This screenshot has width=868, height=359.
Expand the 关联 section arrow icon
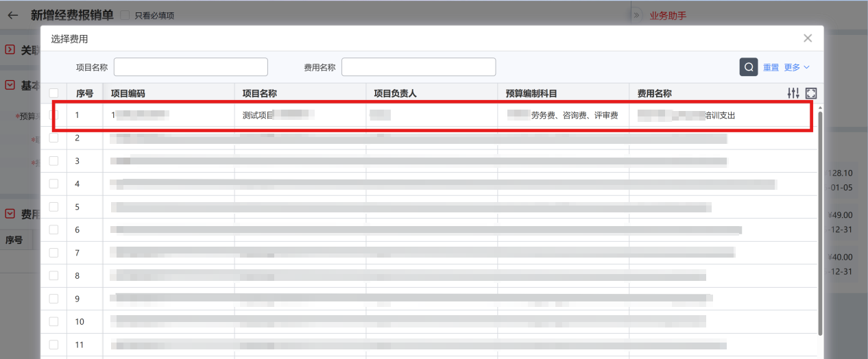(x=10, y=49)
